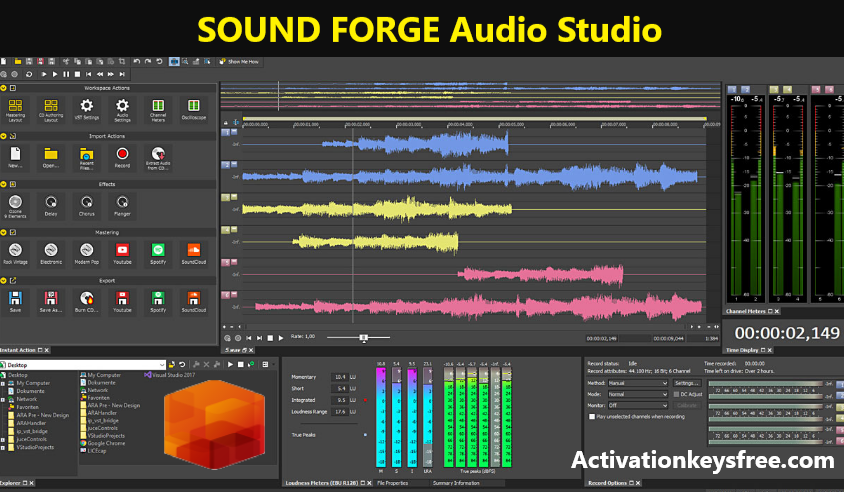Click the Save export icon
Viewport: 844px width, 492px height.
pyautogui.click(x=15, y=301)
